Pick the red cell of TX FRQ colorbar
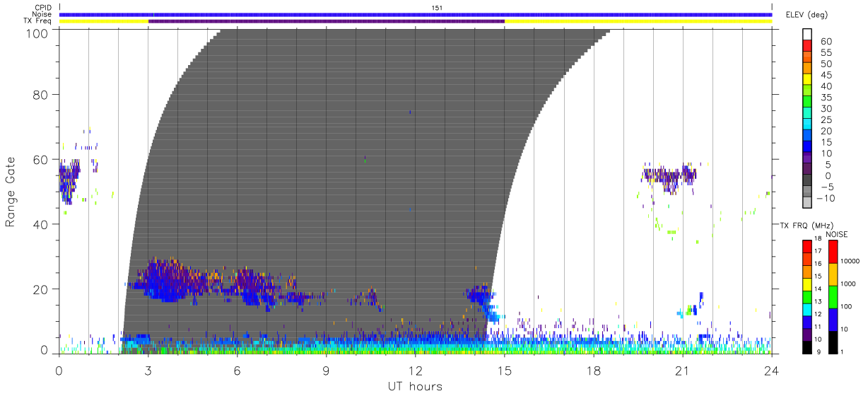The image size is (868, 401). tap(806, 247)
